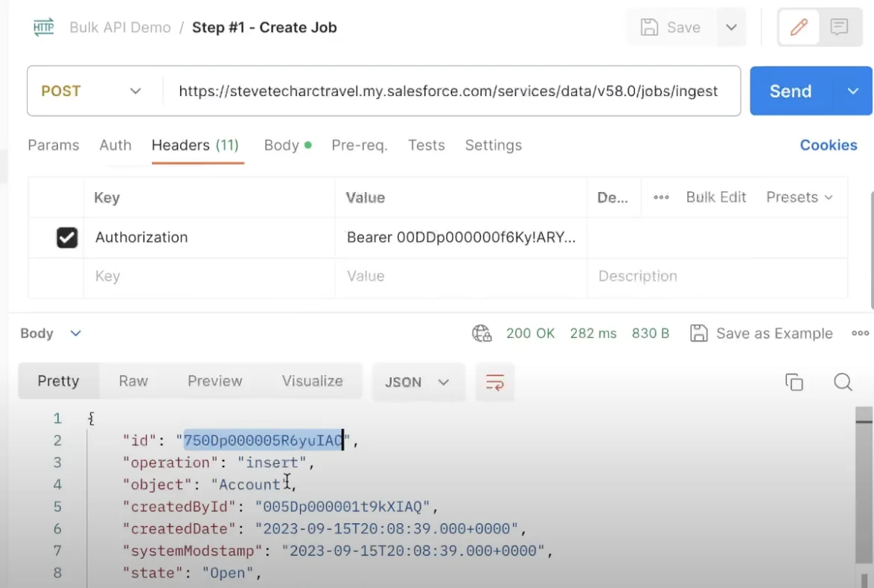This screenshot has height=588, width=874.
Task: Switch to the Auth tab
Action: pos(115,145)
